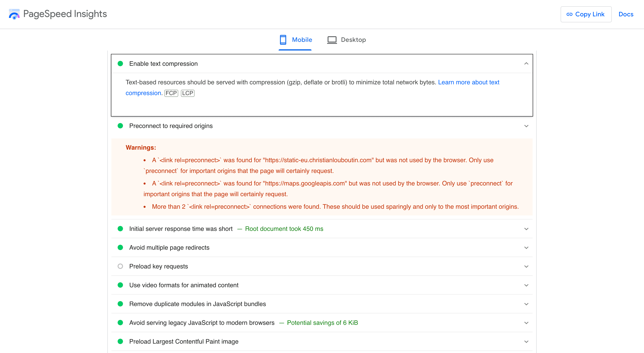Click the green dot beside Preload Largest Contentful Paint image
The width and height of the screenshot is (644, 353).
tap(121, 341)
